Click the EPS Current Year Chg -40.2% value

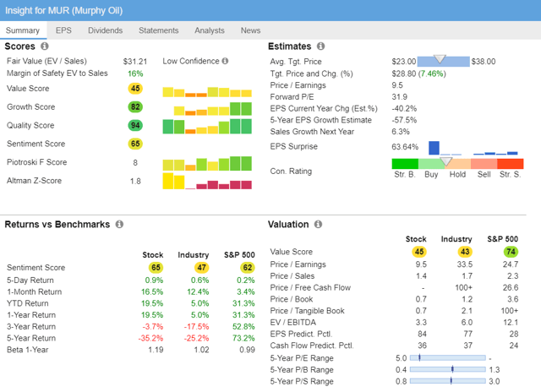(x=404, y=109)
